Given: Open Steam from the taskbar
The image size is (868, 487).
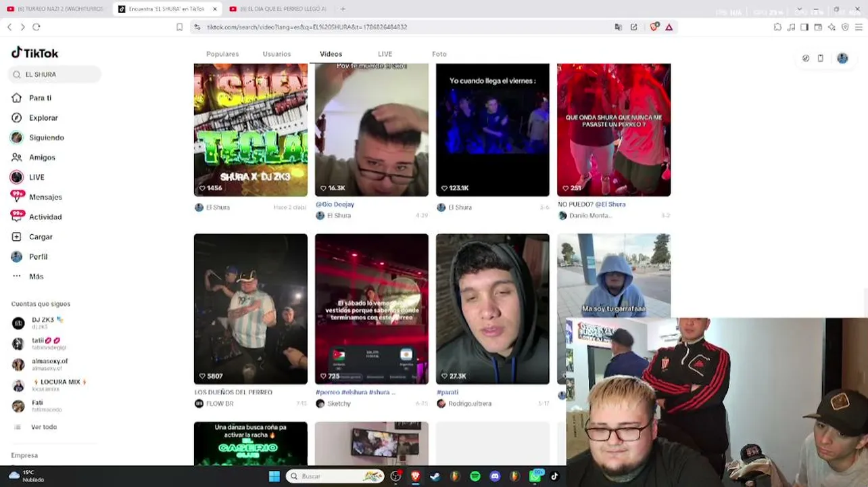Looking at the screenshot, I should [435, 476].
